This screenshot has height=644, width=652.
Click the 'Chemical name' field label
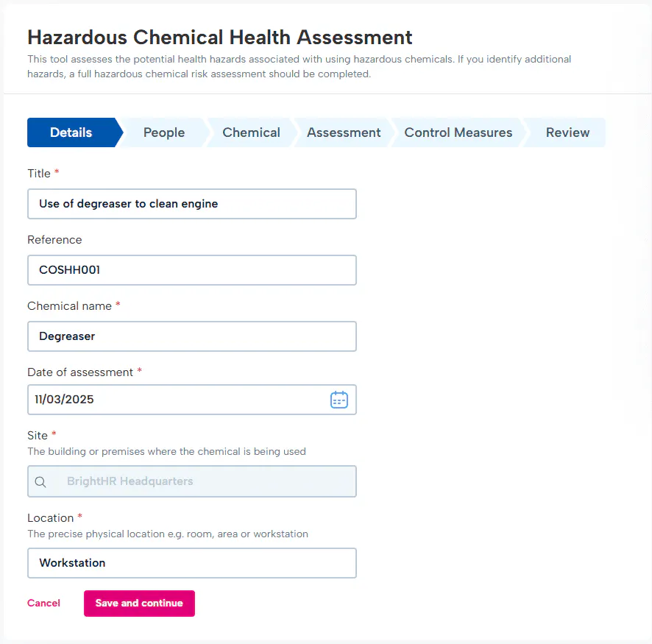[x=69, y=306]
